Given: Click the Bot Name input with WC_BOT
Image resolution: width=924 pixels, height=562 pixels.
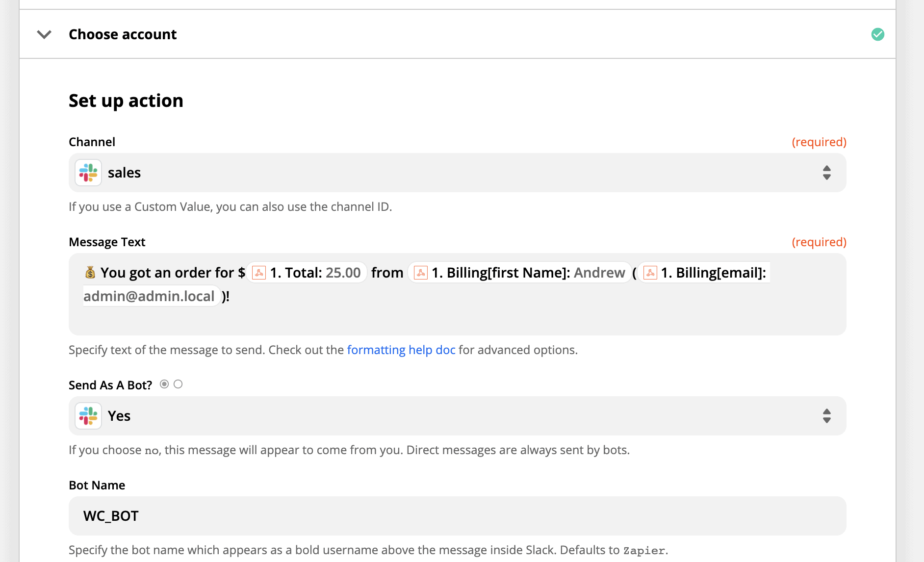Looking at the screenshot, I should [x=457, y=516].
